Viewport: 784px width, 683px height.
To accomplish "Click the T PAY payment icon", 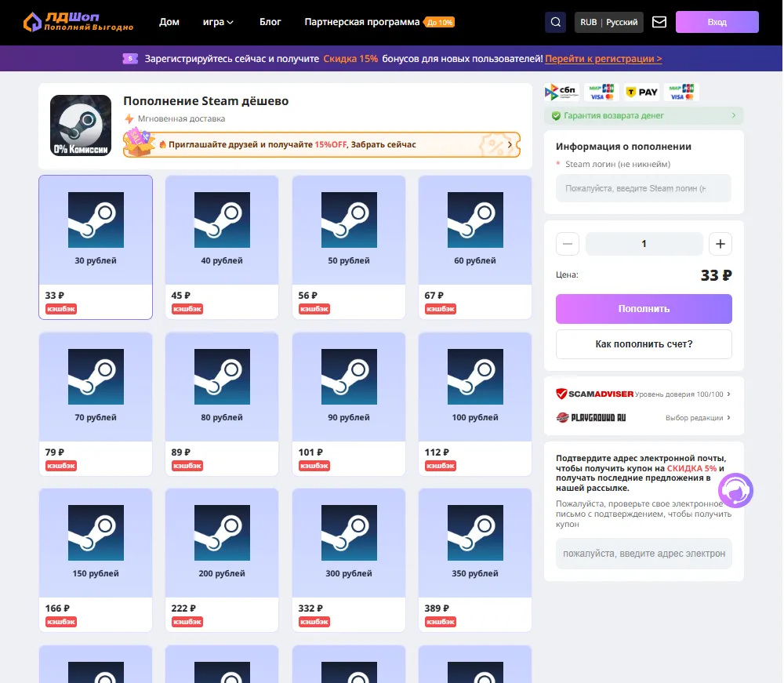I will coord(642,92).
